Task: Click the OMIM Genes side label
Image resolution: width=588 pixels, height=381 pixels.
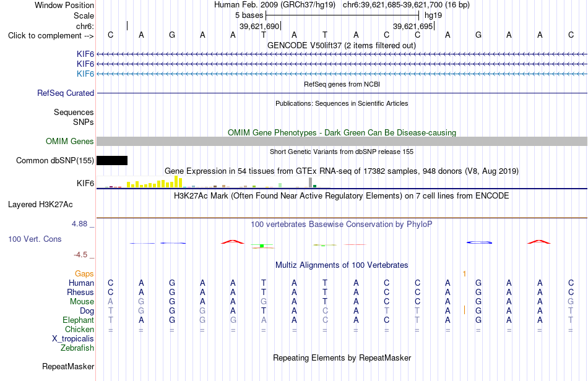Action: (69, 141)
